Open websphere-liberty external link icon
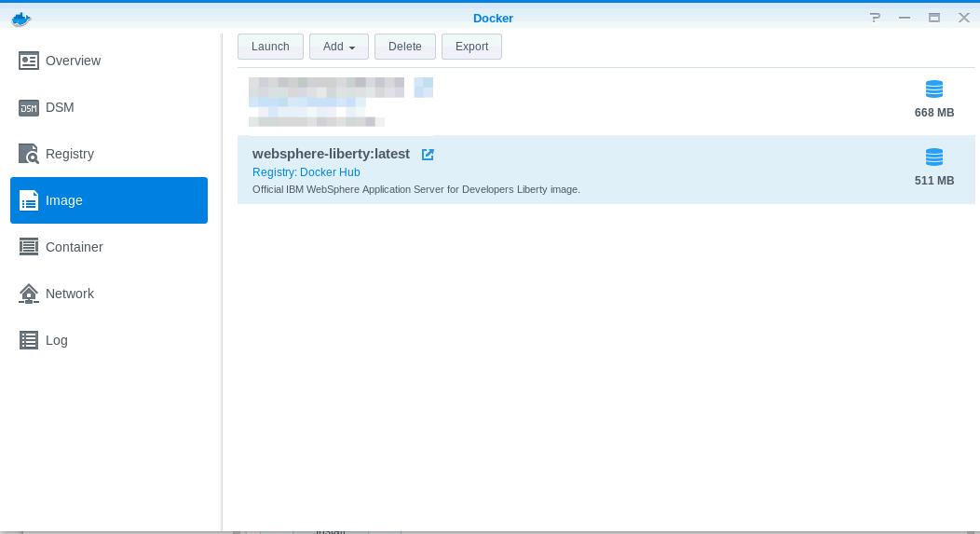Screen dimensions: 980x534 point(428,155)
